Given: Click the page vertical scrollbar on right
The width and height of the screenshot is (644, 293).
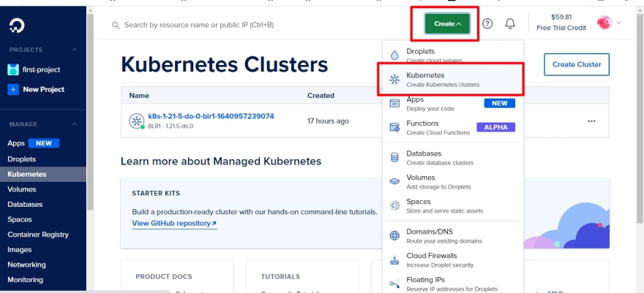Looking at the screenshot, I should [640, 119].
